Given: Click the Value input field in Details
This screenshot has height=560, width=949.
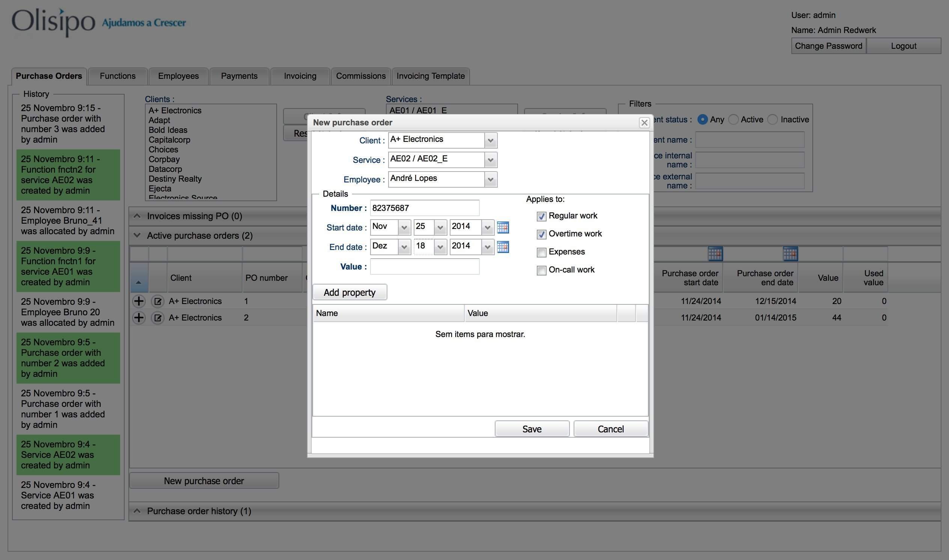Looking at the screenshot, I should tap(425, 267).
